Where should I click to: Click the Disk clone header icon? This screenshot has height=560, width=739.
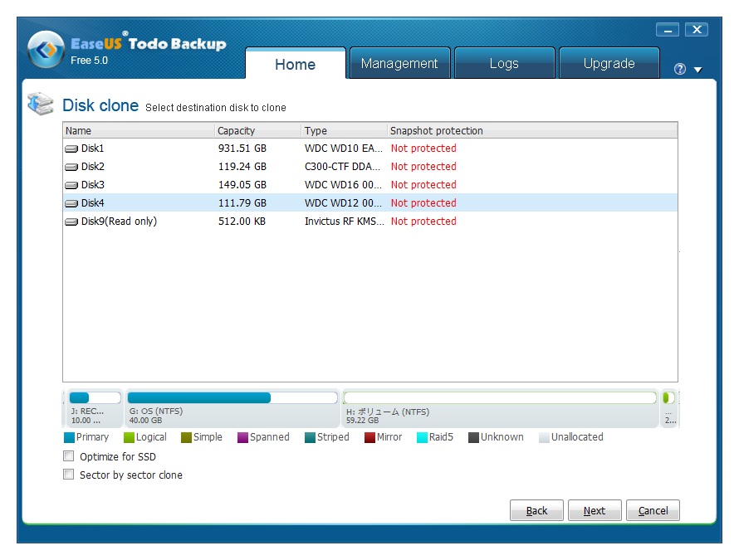[40, 105]
